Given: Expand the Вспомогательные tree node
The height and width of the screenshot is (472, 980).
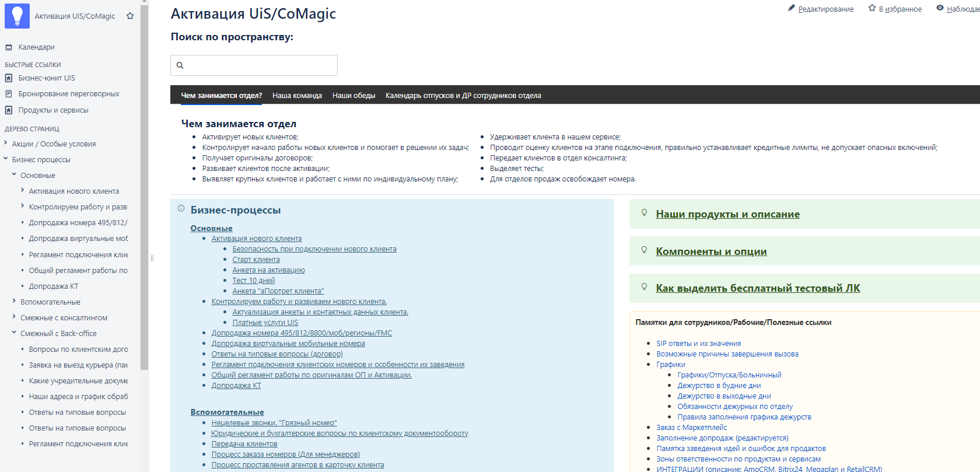Looking at the screenshot, I should point(14,301).
